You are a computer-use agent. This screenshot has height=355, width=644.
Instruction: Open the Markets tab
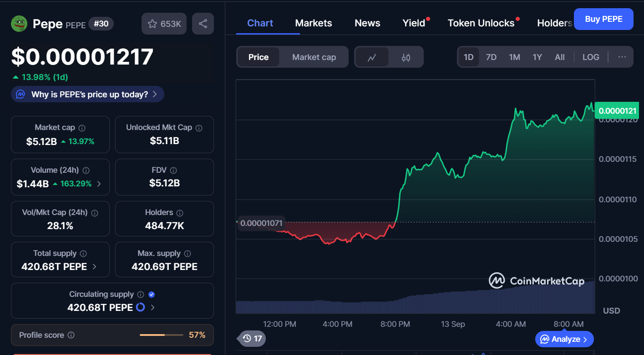point(314,23)
